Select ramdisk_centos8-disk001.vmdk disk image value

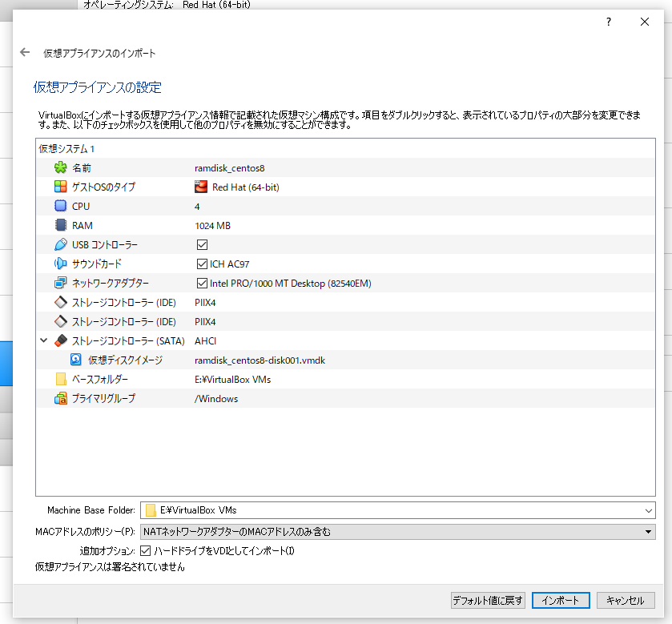tap(260, 360)
